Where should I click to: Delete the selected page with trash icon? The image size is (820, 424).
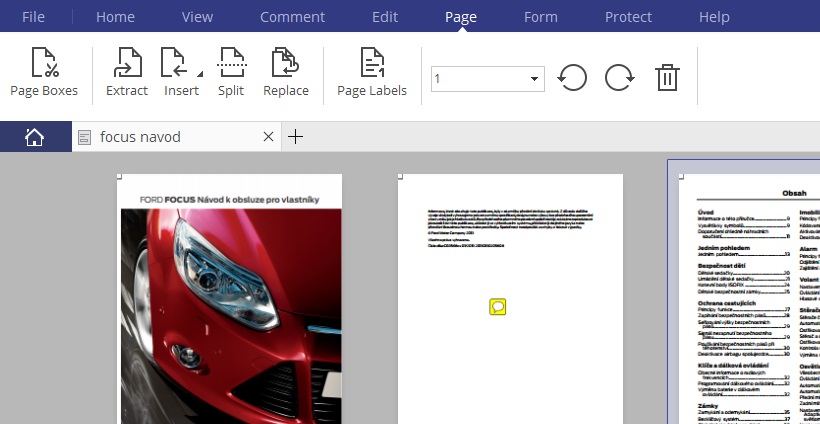pos(667,77)
